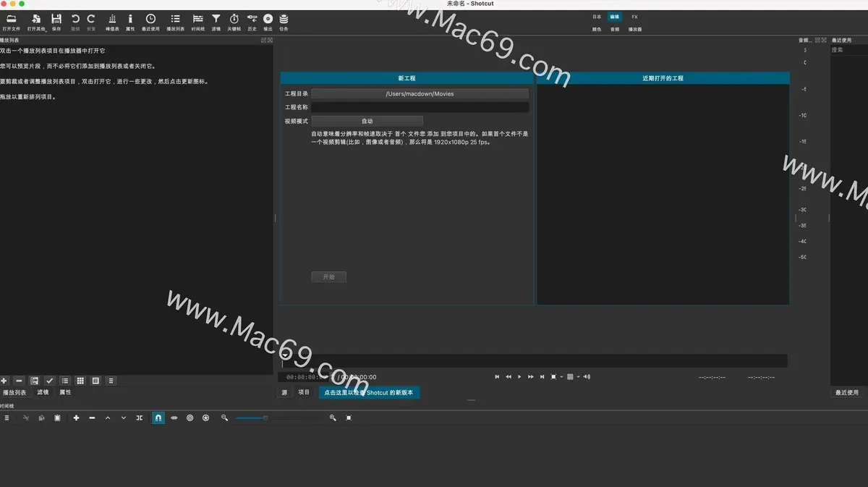Viewport: 868px width, 487px height.
Task: Click the playlist update (save) icon
Action: (x=34, y=381)
